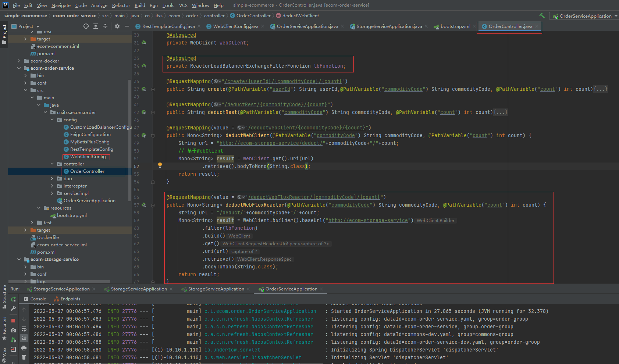Click the Build project hammer icon
The image size is (619, 364).
pos(542,16)
